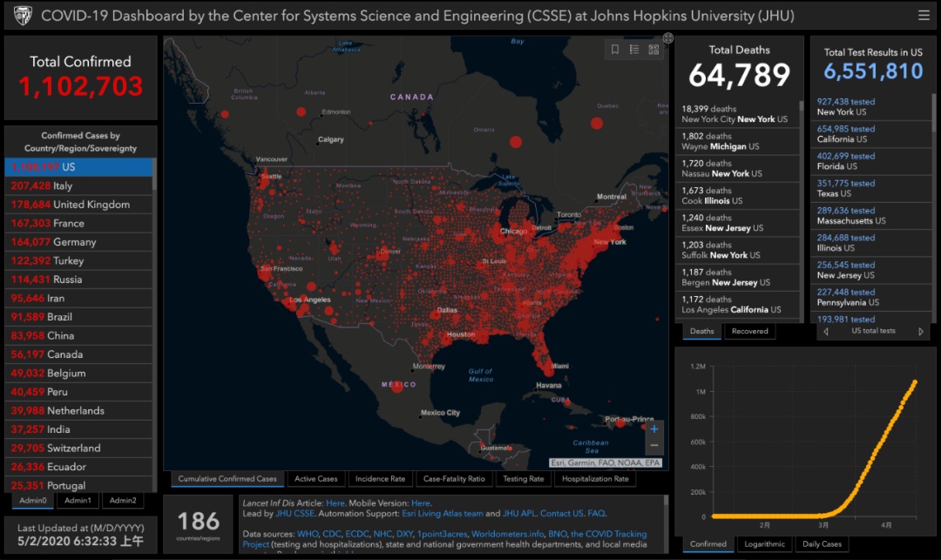941x560 pixels.
Task: Show the map legend list icon
Action: click(634, 50)
